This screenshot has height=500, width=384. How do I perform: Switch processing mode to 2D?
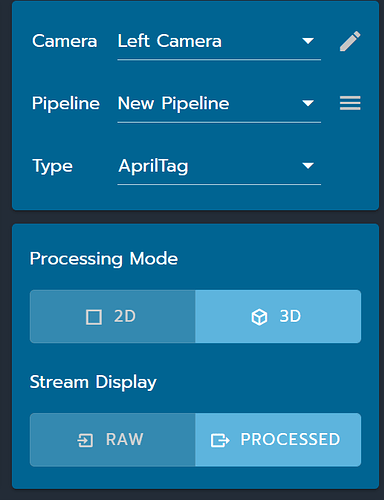[113, 316]
